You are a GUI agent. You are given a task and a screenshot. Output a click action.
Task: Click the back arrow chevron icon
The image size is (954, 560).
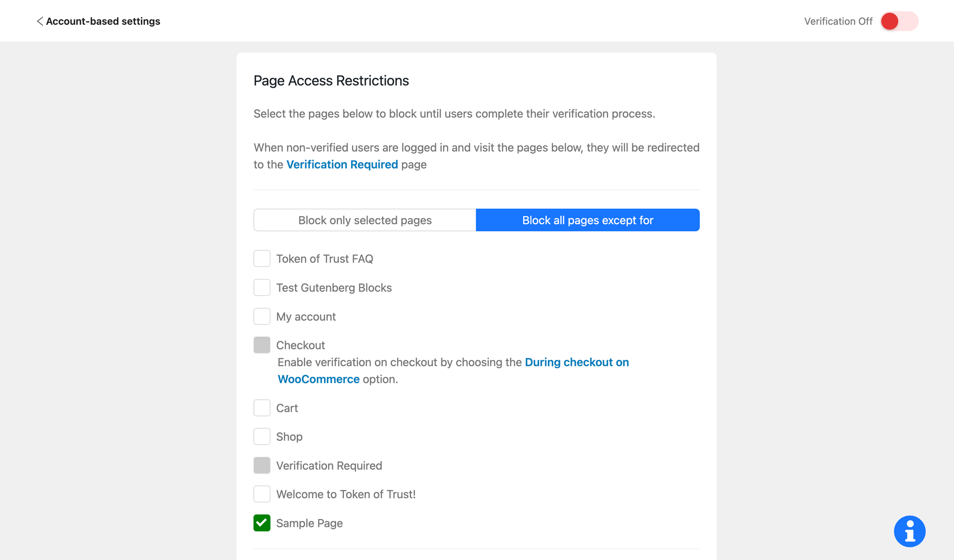click(x=40, y=21)
